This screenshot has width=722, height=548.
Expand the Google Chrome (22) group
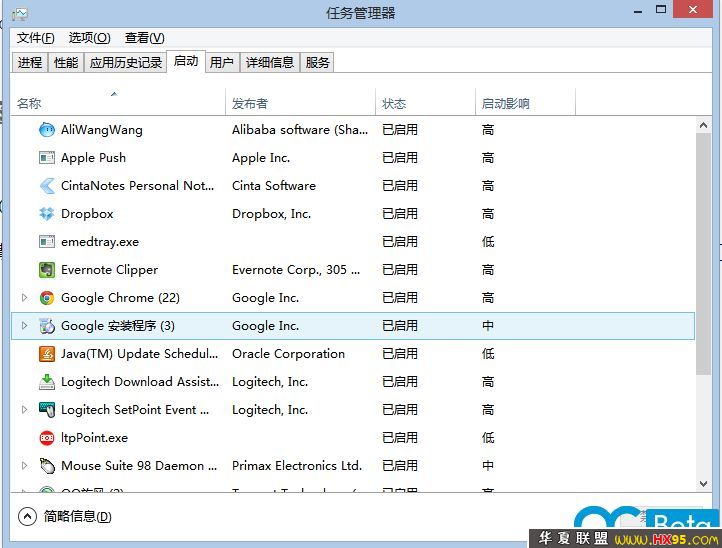[x=24, y=298]
